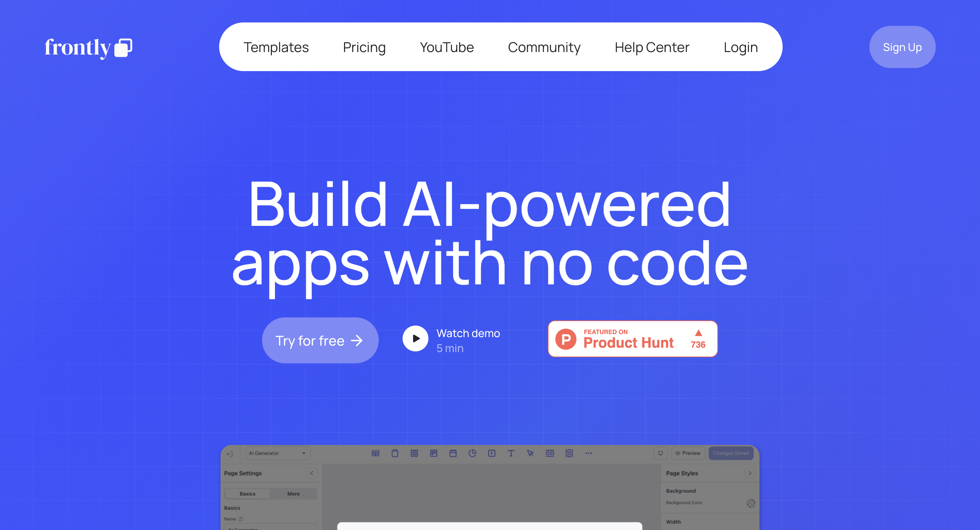This screenshot has width=980, height=530.
Task: Click the Login menu item
Action: 740,47
